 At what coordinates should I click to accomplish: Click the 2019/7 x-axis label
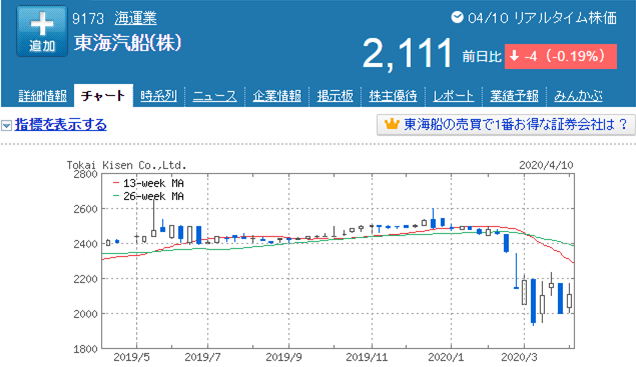202,357
